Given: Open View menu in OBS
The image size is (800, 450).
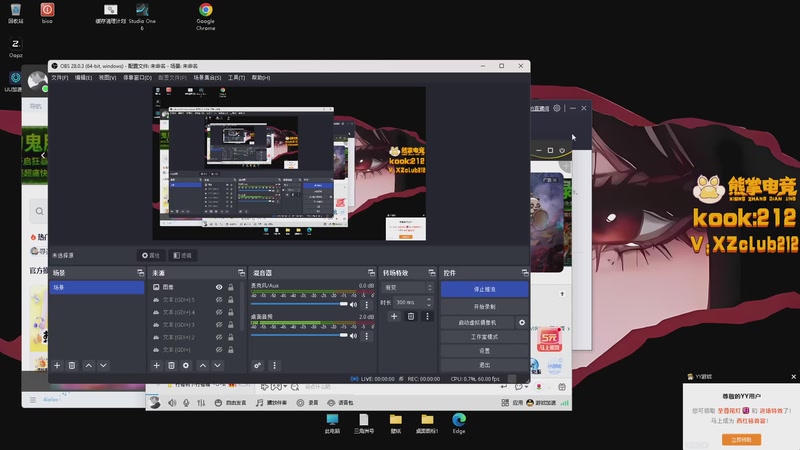Looking at the screenshot, I should [107, 78].
